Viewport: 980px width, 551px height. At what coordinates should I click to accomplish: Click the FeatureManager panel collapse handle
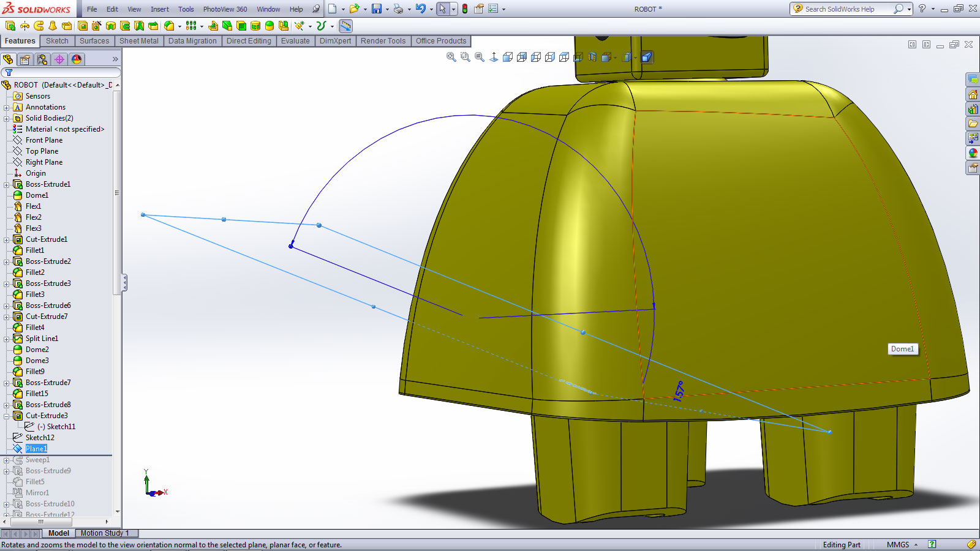tap(124, 282)
